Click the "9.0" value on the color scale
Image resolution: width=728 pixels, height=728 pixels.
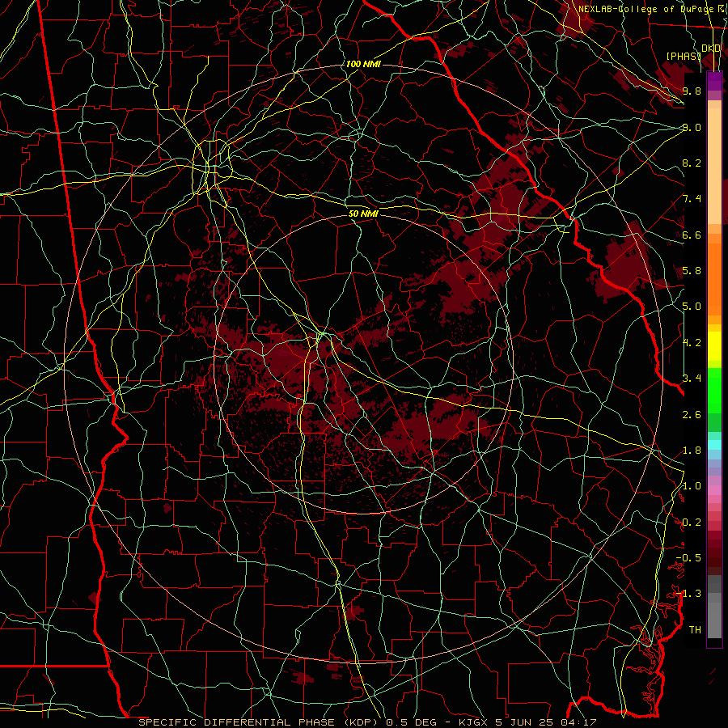point(692,127)
